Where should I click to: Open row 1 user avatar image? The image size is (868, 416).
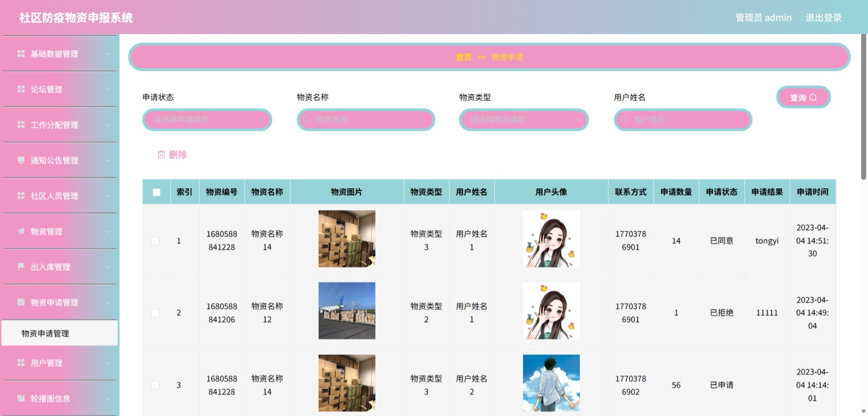click(x=551, y=239)
